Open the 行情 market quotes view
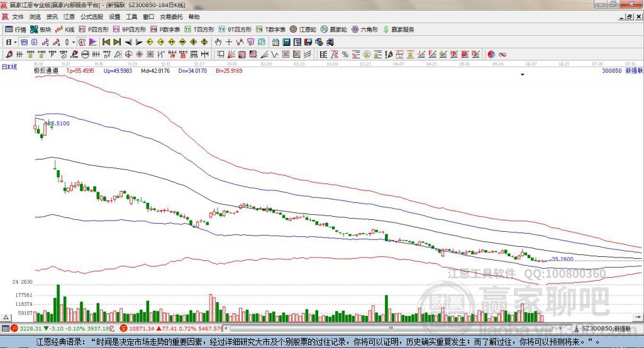Viewport: 644px width, 348px height. tap(16, 30)
